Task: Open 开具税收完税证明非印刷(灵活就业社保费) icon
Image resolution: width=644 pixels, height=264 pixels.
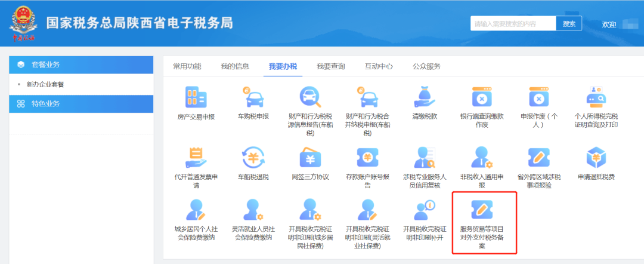Action: click(367, 210)
